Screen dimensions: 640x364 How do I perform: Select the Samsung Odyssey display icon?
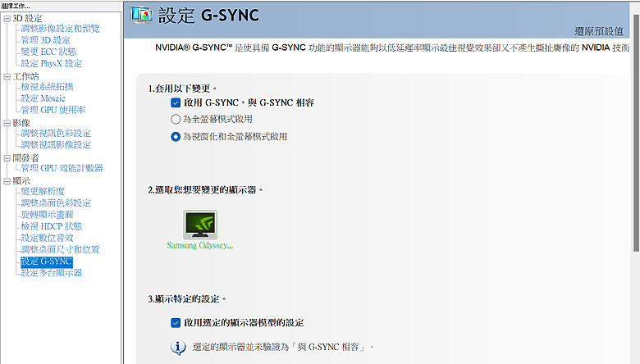click(200, 225)
